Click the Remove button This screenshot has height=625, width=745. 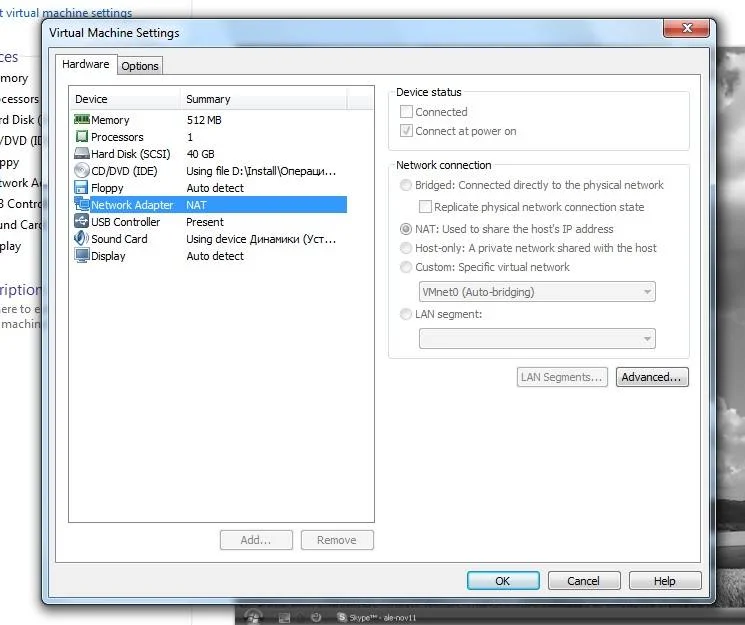coord(337,540)
